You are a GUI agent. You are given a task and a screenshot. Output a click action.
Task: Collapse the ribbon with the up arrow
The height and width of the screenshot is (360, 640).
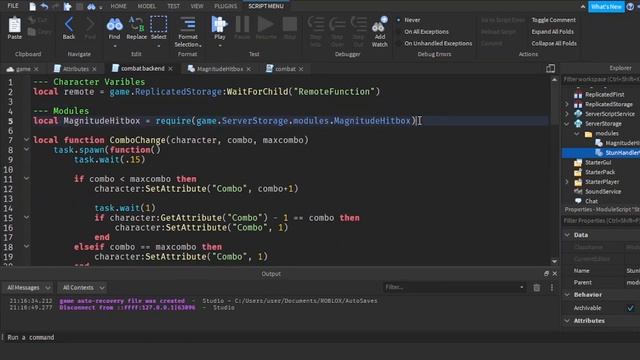[x=582, y=7]
